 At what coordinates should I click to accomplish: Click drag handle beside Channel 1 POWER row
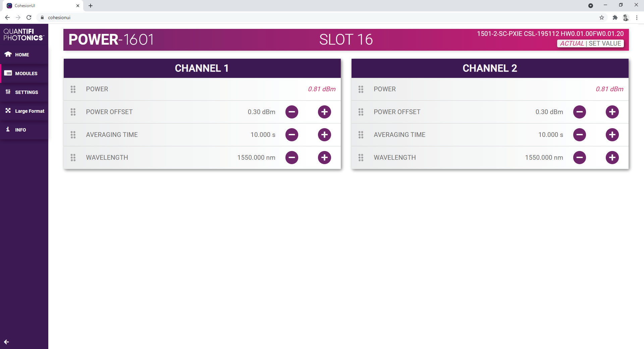pos(73,89)
